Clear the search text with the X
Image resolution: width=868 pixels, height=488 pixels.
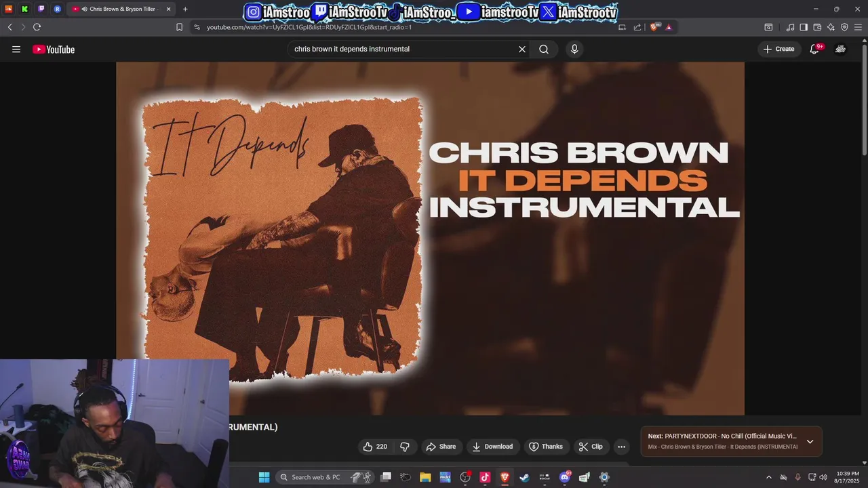tap(522, 49)
